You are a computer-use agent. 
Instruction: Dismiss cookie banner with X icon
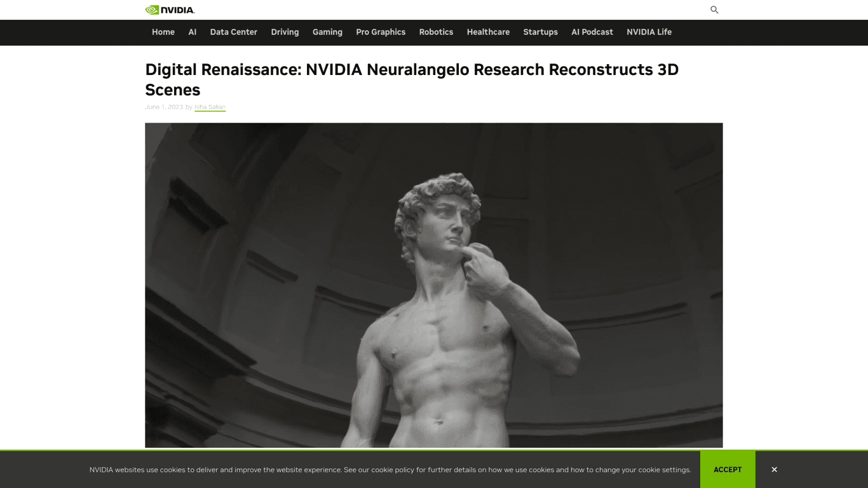click(x=774, y=470)
